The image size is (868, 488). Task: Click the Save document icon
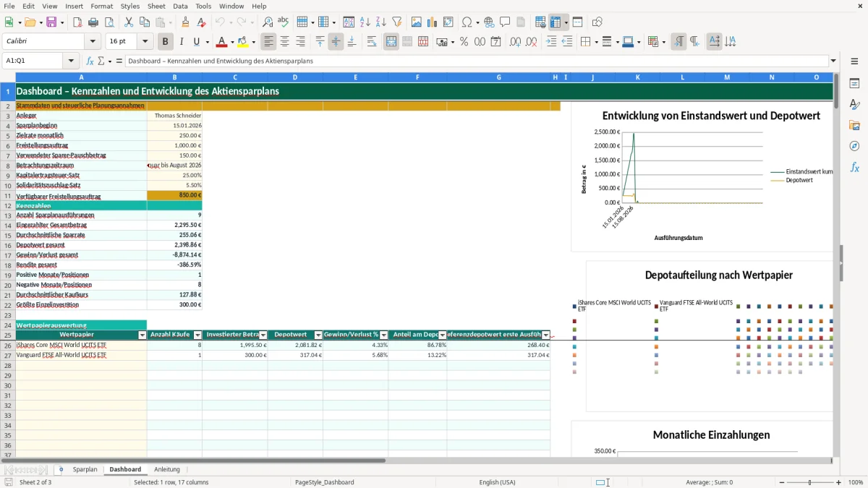click(51, 22)
